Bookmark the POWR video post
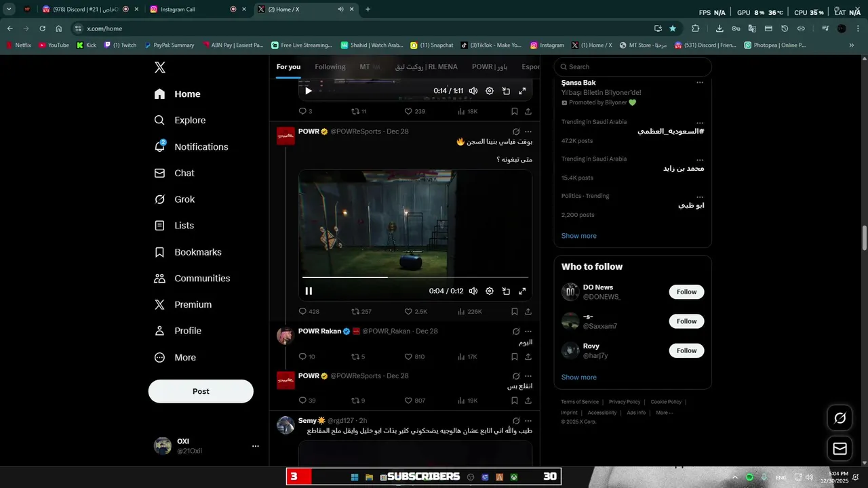Viewport: 868px width, 488px height. click(515, 312)
